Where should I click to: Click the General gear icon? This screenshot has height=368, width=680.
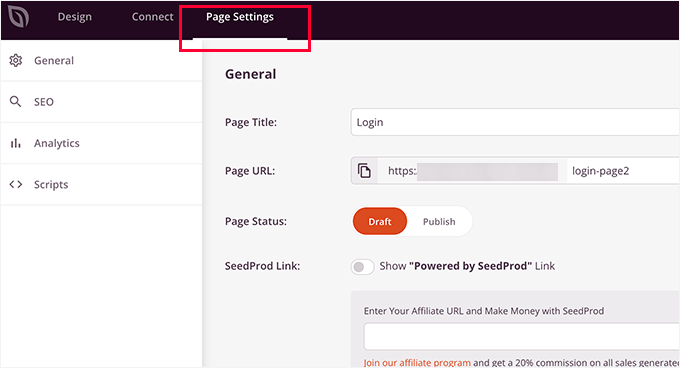pos(16,60)
